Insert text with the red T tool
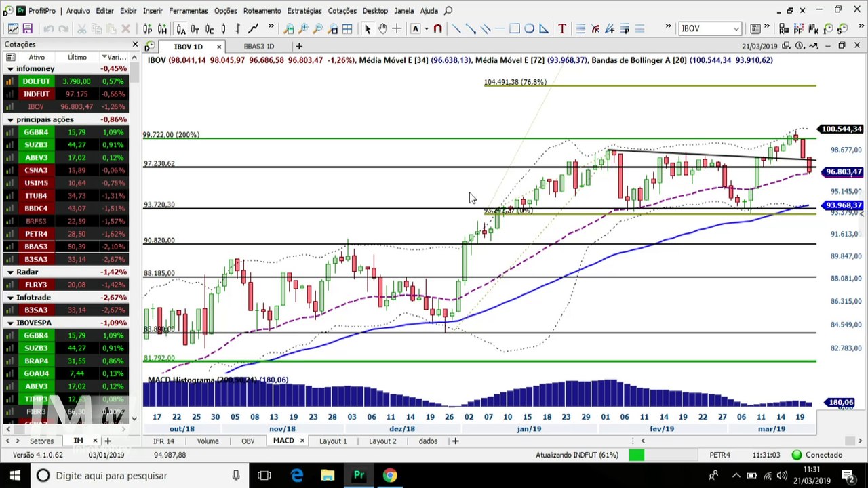Image resolution: width=868 pixels, height=488 pixels. pos(562,28)
